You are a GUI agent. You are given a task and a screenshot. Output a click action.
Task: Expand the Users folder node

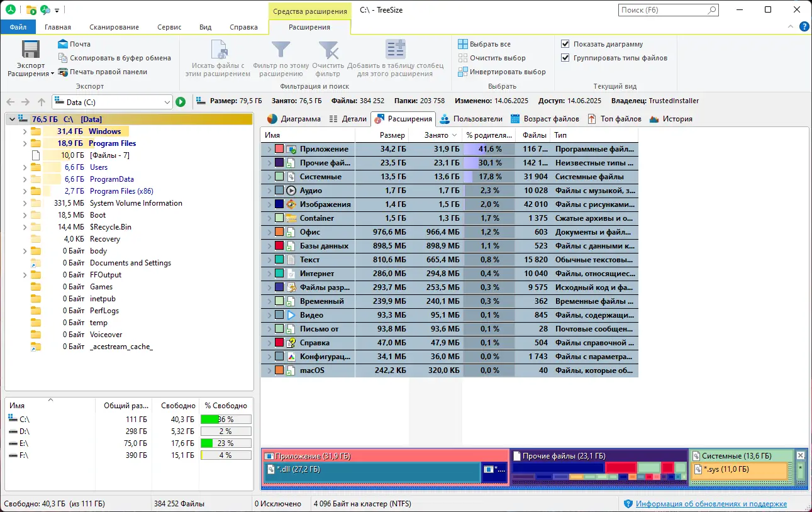[x=25, y=167]
